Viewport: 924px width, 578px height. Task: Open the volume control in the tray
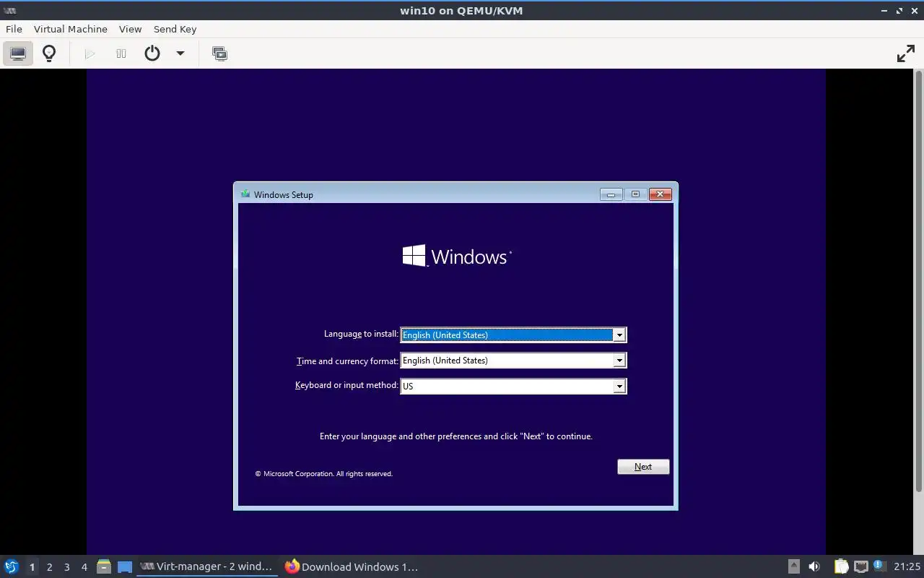coord(814,567)
